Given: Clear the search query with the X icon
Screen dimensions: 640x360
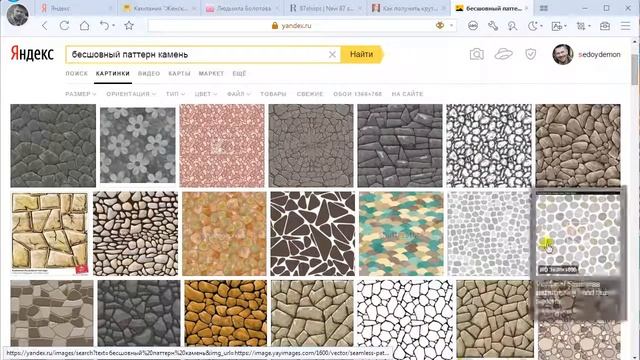Looking at the screenshot, I should coord(332,54).
